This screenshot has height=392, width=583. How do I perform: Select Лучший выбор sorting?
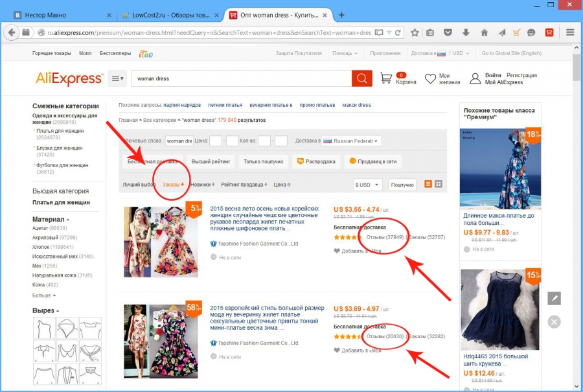[x=139, y=185]
